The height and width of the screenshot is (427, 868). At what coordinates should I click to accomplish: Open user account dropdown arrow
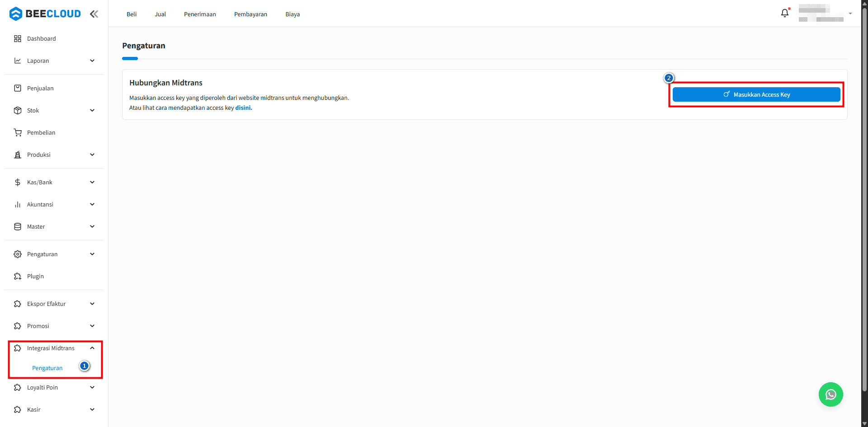click(850, 14)
